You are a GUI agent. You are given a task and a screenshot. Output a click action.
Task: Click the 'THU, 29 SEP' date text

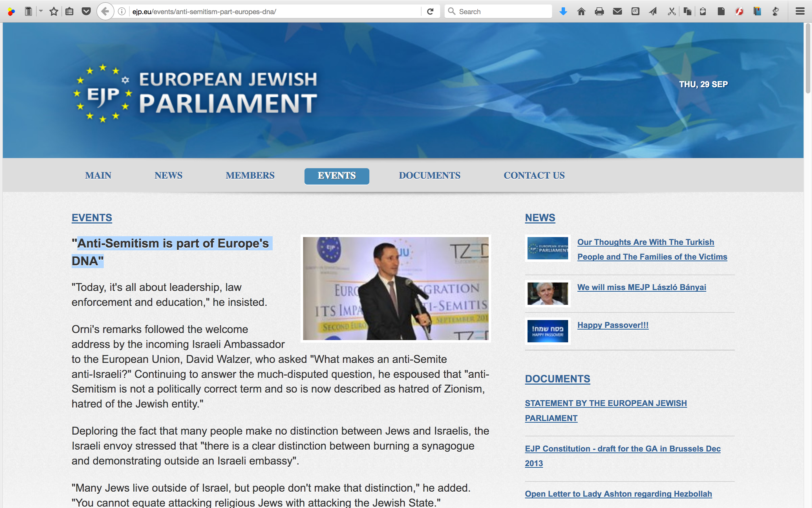(704, 84)
